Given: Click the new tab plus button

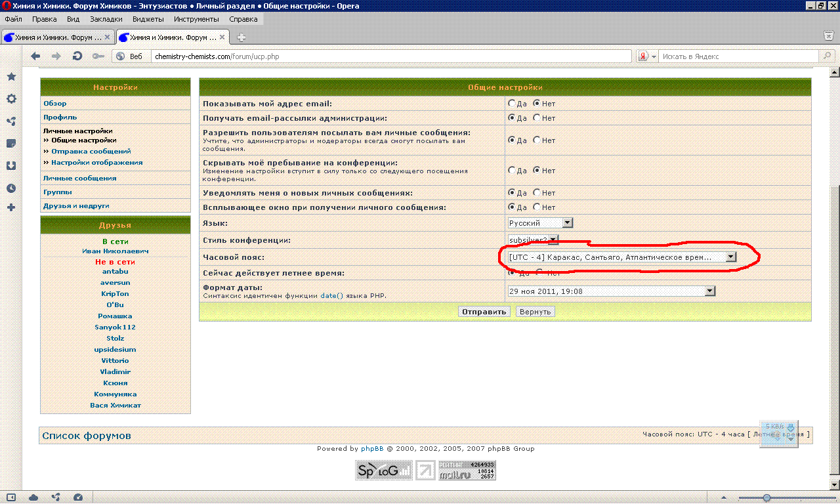Looking at the screenshot, I should tap(241, 37).
